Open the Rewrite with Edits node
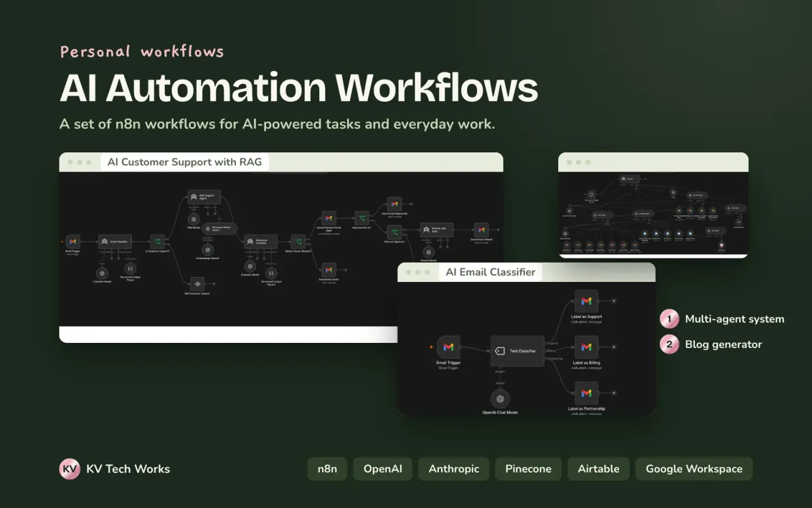Viewport: 812px width, 508px height. (x=437, y=230)
